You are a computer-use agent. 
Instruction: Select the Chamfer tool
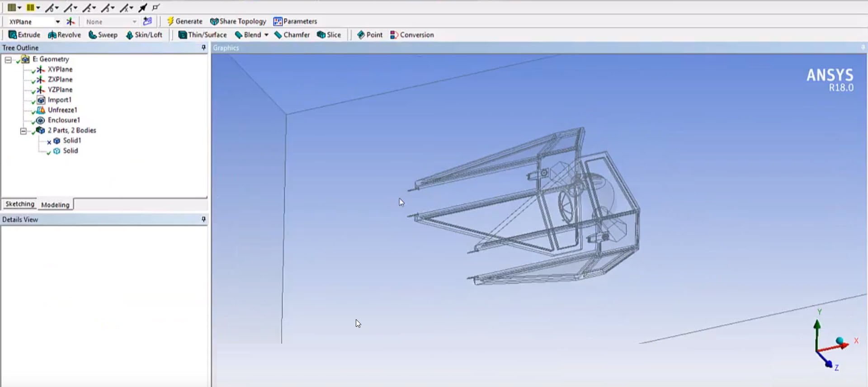292,35
